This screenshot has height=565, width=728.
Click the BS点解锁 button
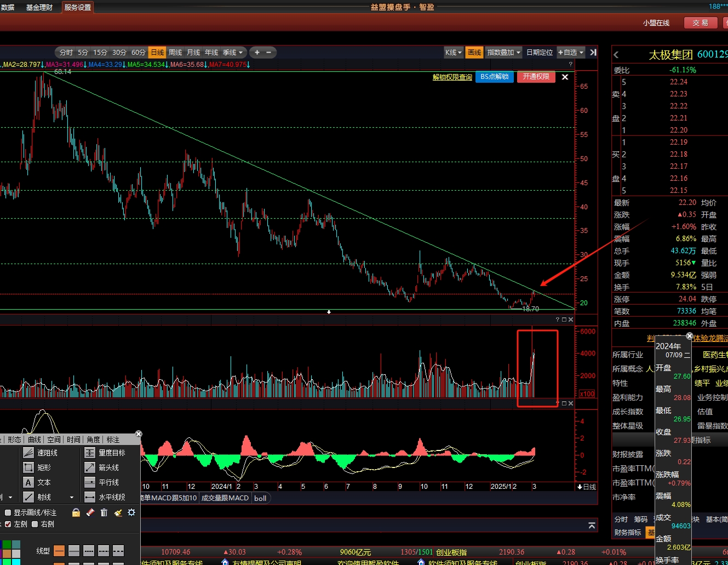click(495, 77)
